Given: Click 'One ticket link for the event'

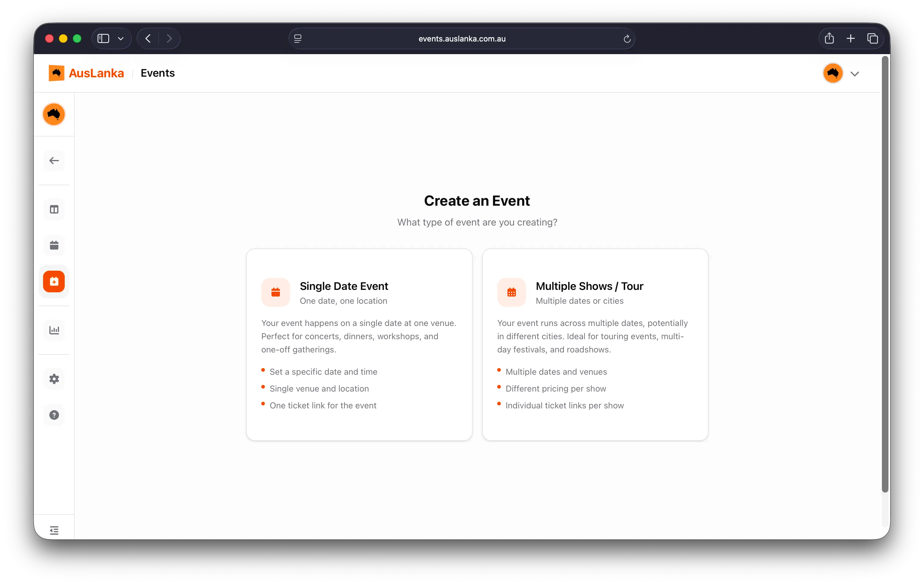Looking at the screenshot, I should tap(323, 406).
